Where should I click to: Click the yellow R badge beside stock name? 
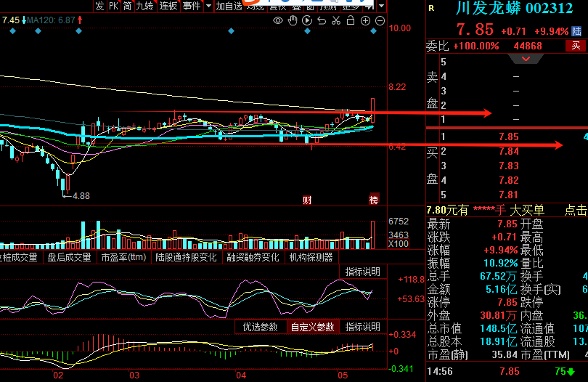431,8
